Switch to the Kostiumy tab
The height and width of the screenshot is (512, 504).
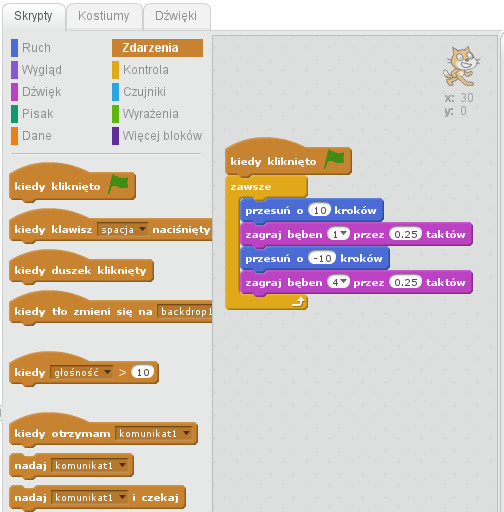tap(104, 16)
